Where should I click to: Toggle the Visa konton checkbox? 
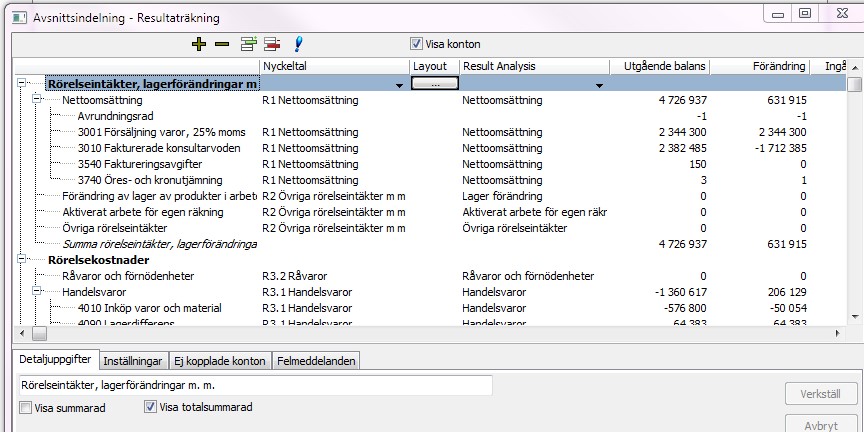pos(417,44)
